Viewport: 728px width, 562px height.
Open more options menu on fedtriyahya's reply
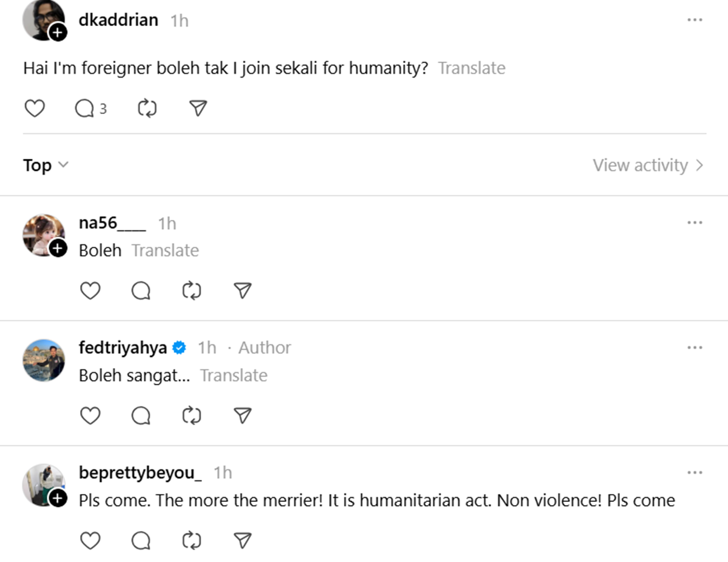click(x=695, y=347)
